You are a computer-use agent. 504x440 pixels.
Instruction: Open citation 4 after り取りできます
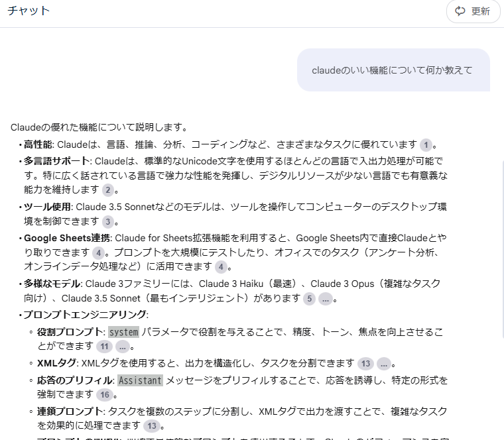pos(99,253)
